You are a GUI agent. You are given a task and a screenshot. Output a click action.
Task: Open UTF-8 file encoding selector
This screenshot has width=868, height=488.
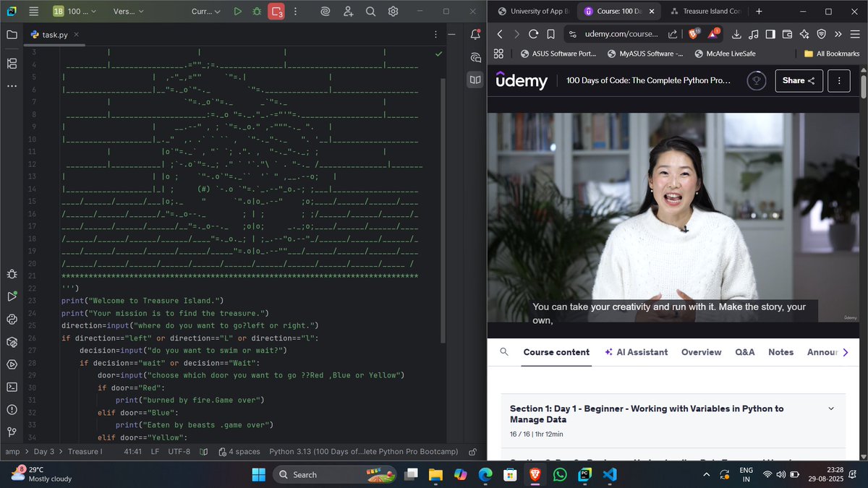179,451
